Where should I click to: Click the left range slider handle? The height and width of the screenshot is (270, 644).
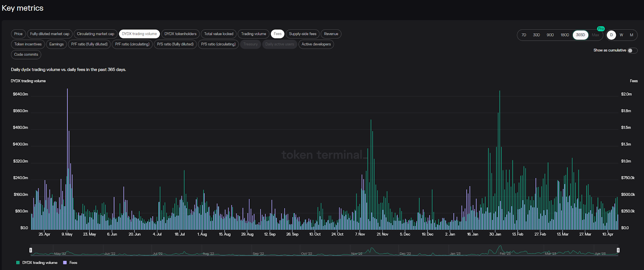(31, 250)
